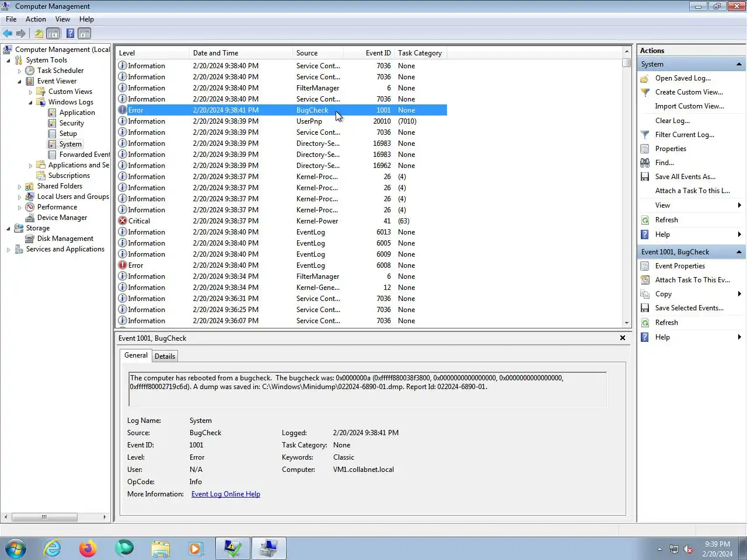Viewport: 747px width, 560px height.
Task: Collapse the System actions section header
Action: (x=739, y=64)
